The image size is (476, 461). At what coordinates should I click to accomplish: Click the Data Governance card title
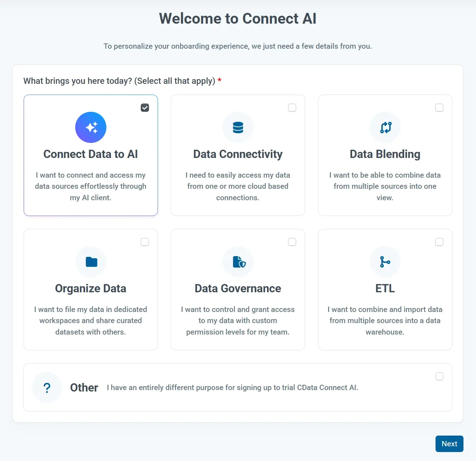click(x=238, y=288)
